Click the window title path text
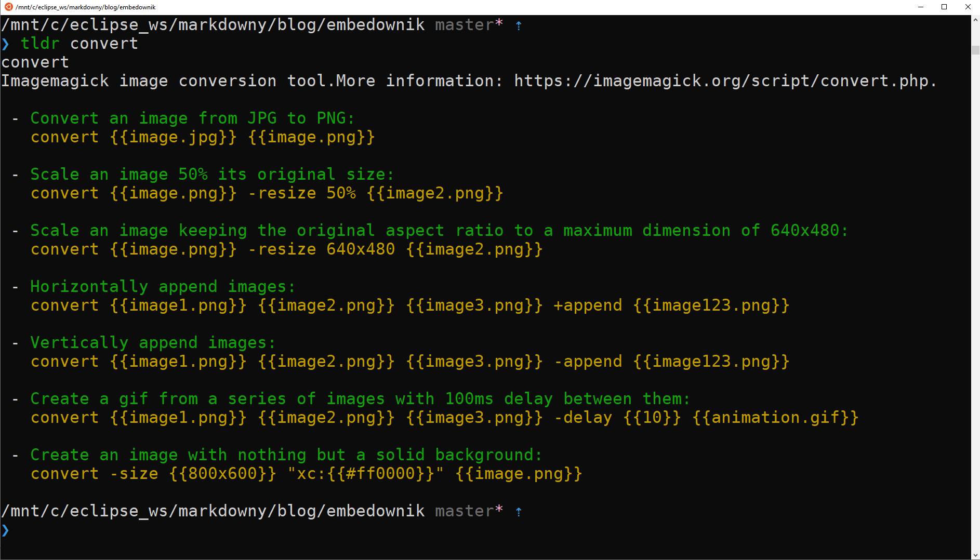Viewport: 980px width, 560px height. [x=86, y=7]
